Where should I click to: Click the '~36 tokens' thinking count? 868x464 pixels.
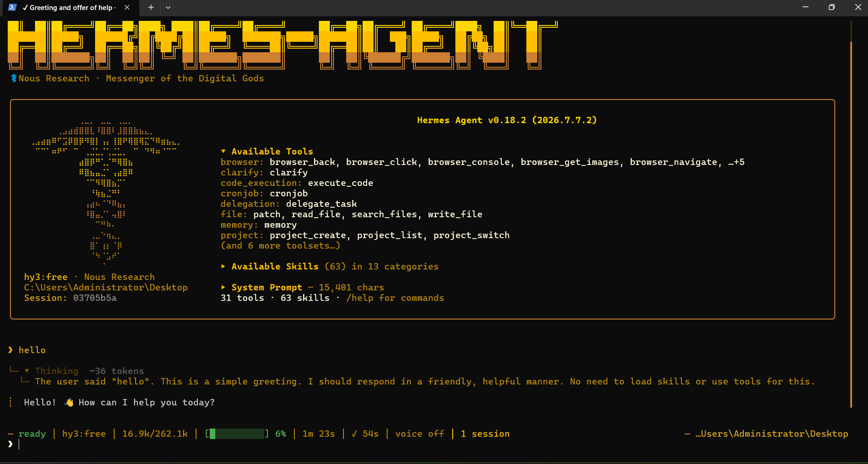[x=117, y=371]
